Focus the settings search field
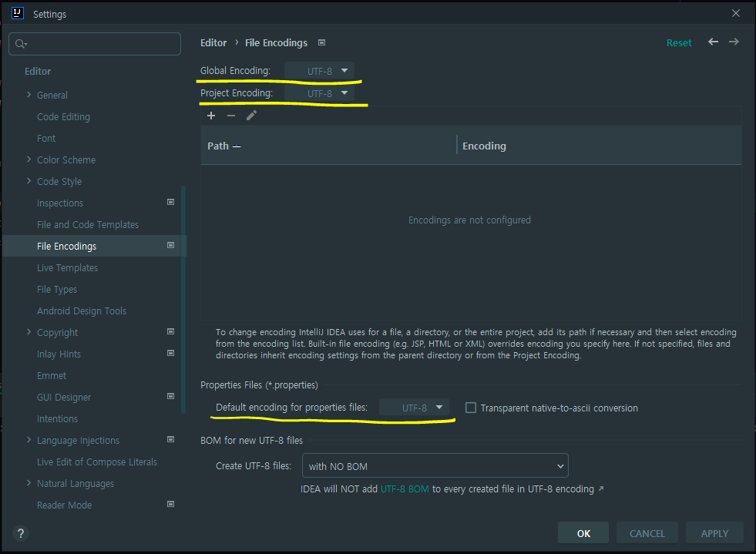756x554 pixels. (95, 44)
